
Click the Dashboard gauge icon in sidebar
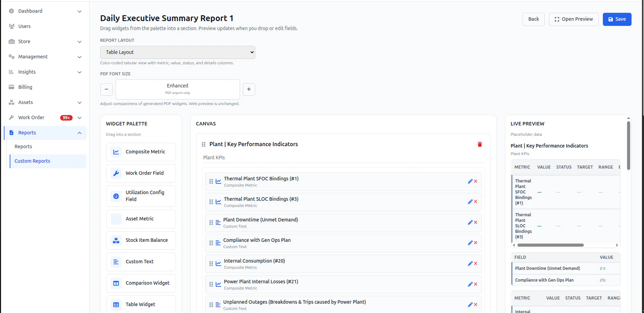pos(11,11)
